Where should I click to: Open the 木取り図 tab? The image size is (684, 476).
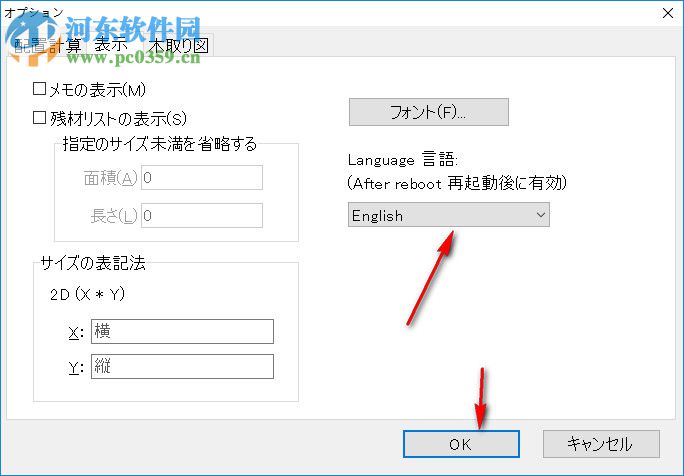(x=178, y=45)
